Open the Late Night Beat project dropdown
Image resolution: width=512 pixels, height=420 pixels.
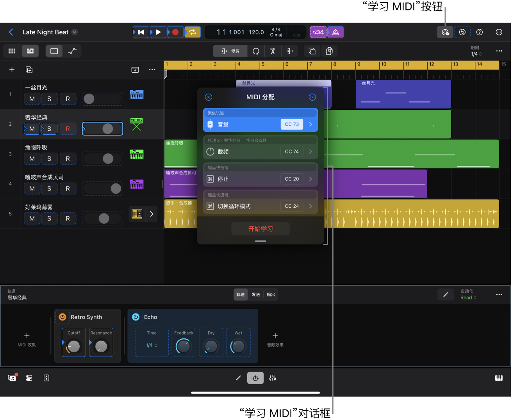click(75, 32)
